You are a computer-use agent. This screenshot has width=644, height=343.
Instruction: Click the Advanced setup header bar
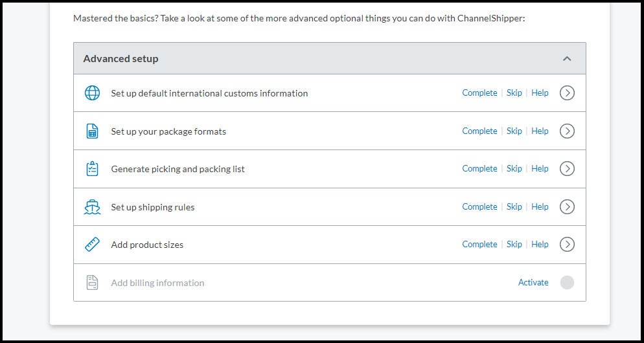[x=330, y=58]
